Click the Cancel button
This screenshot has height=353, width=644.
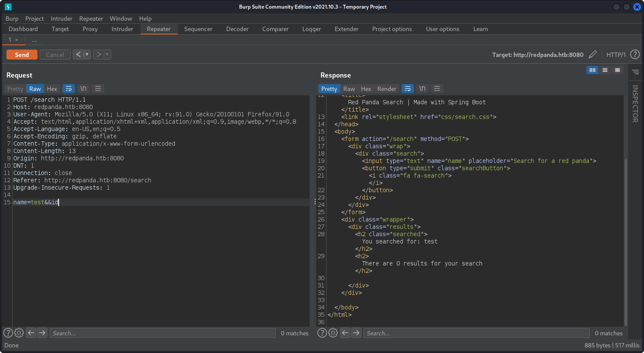(55, 55)
